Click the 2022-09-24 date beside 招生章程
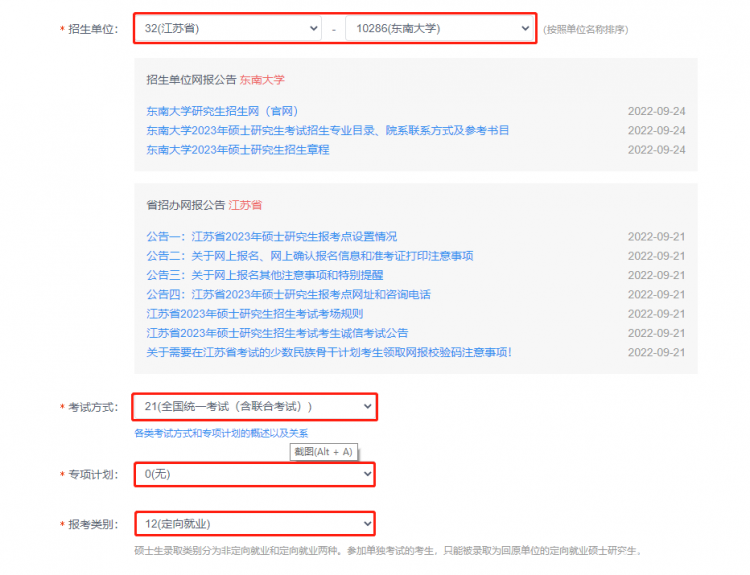The image size is (750, 575). click(656, 150)
